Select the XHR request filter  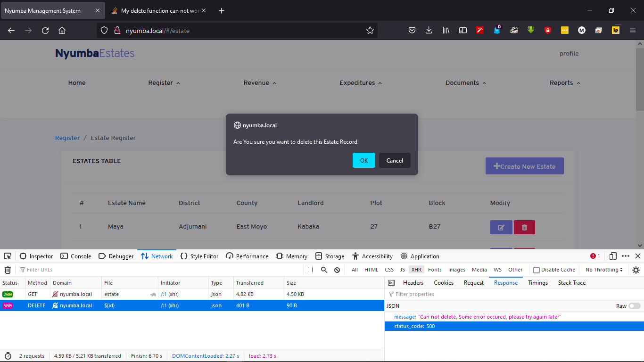pyautogui.click(x=416, y=270)
